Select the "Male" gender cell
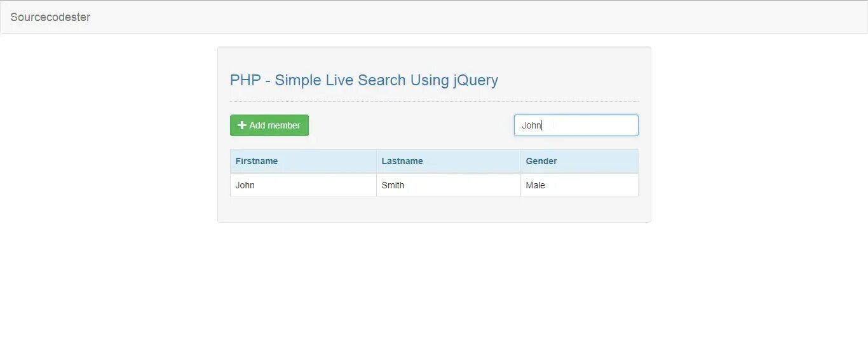 click(536, 185)
